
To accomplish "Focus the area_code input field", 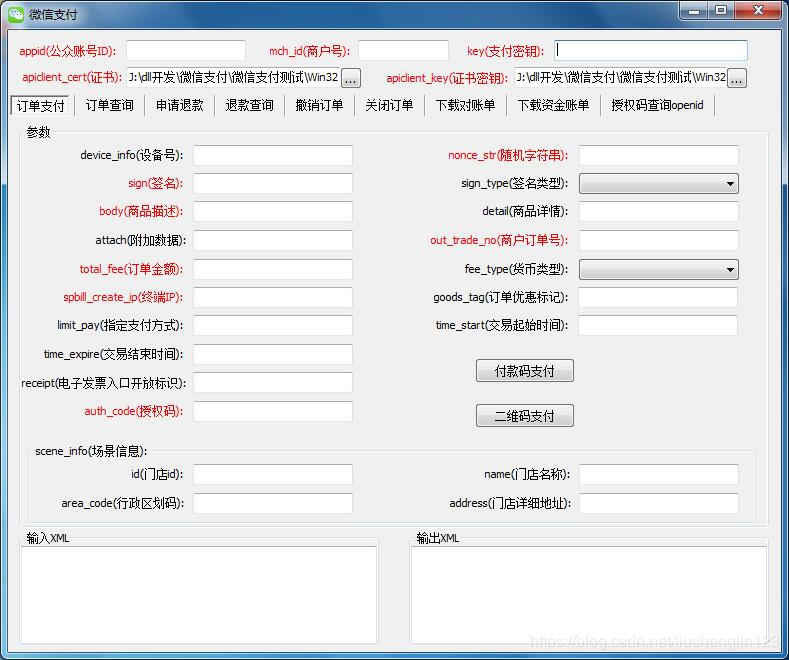I will coord(273,503).
